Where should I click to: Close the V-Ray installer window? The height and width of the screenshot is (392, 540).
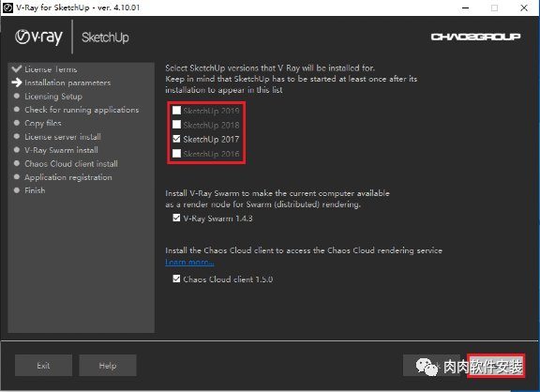tap(524, 8)
